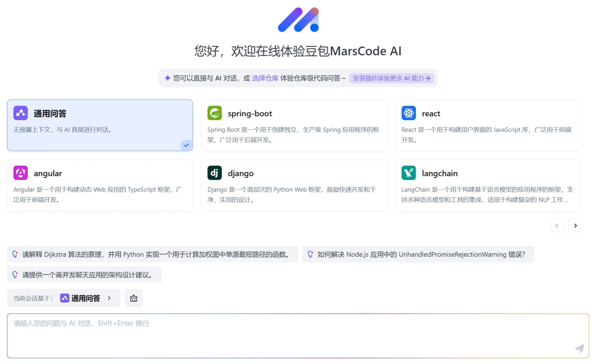Focus the question input text box
This screenshot has width=595, height=364.
point(298,336)
